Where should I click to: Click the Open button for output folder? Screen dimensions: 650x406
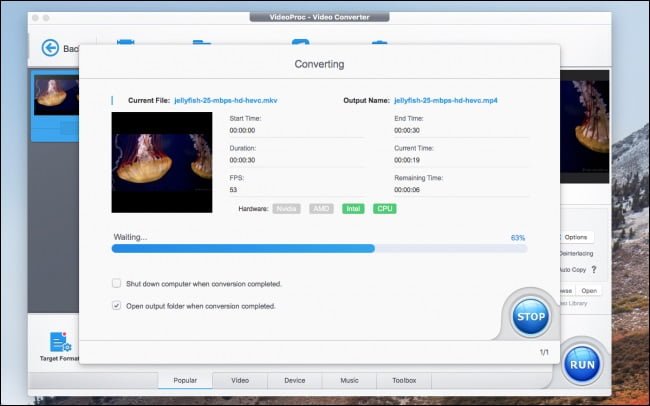[x=590, y=291]
